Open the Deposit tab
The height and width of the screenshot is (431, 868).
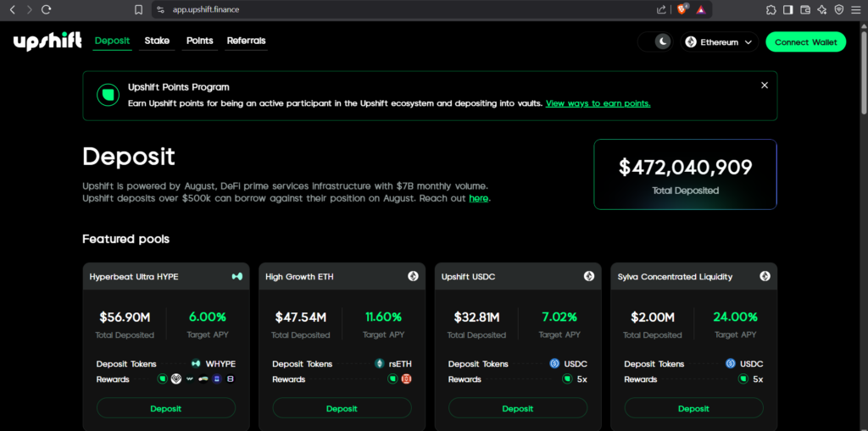tap(113, 41)
